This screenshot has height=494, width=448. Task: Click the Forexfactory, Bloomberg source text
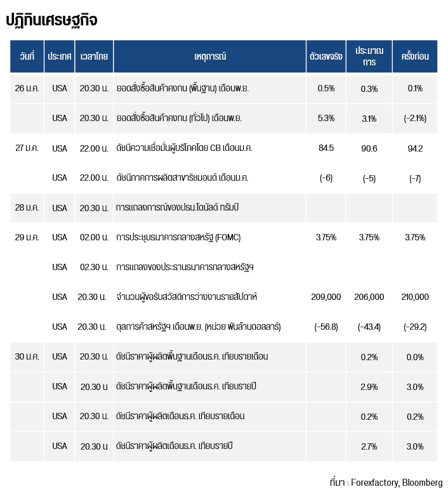point(386,482)
